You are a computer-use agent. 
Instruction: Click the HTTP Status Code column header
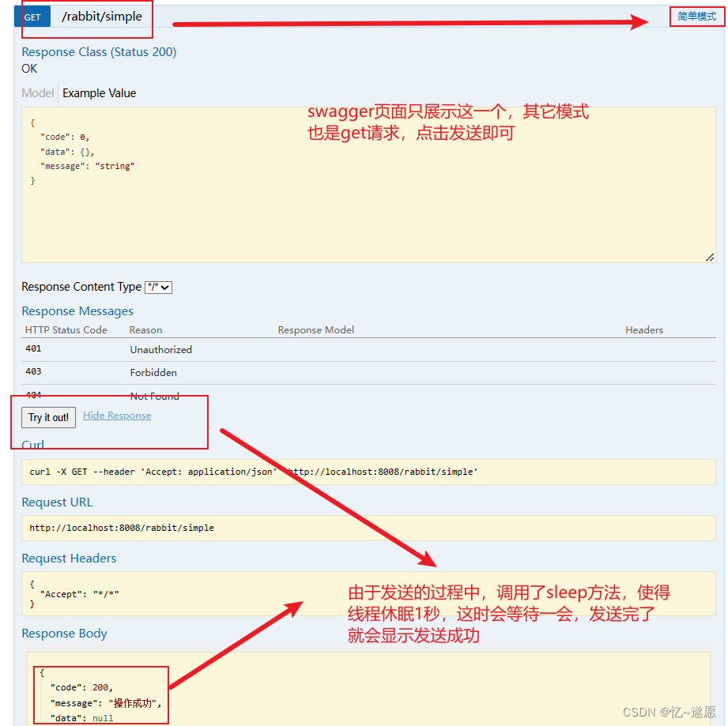pyautogui.click(x=66, y=330)
